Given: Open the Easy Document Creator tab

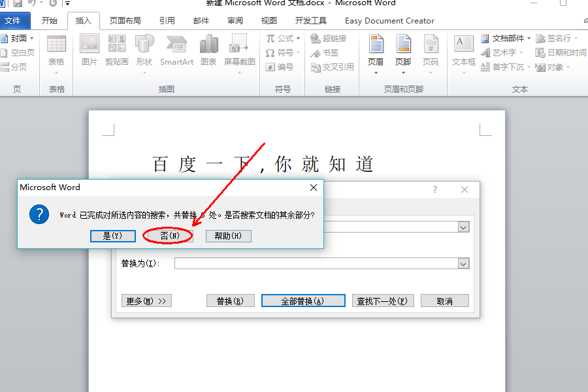Looking at the screenshot, I should pyautogui.click(x=389, y=21).
